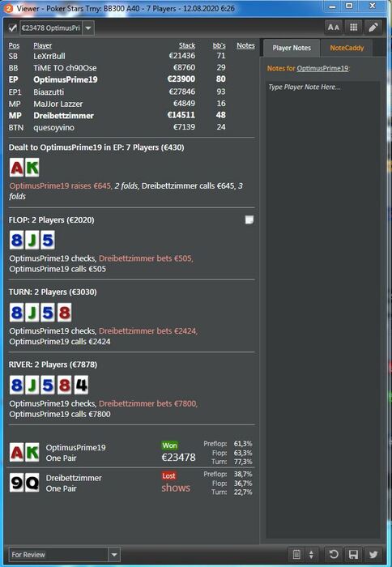Click the font size AA icon
The height and width of the screenshot is (567, 392).
[333, 28]
